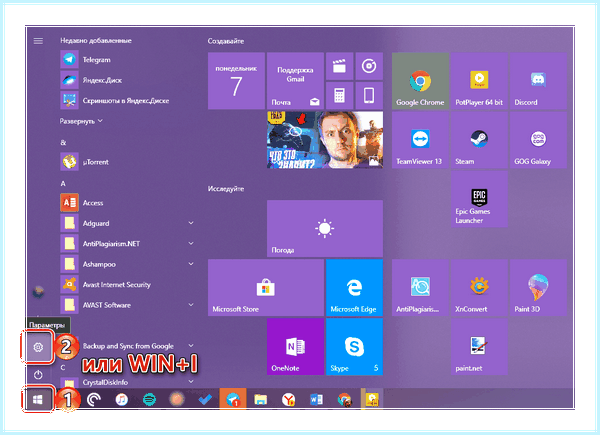Open the Groove Music disc tile
This screenshot has width=600, height=435.
coord(369,66)
